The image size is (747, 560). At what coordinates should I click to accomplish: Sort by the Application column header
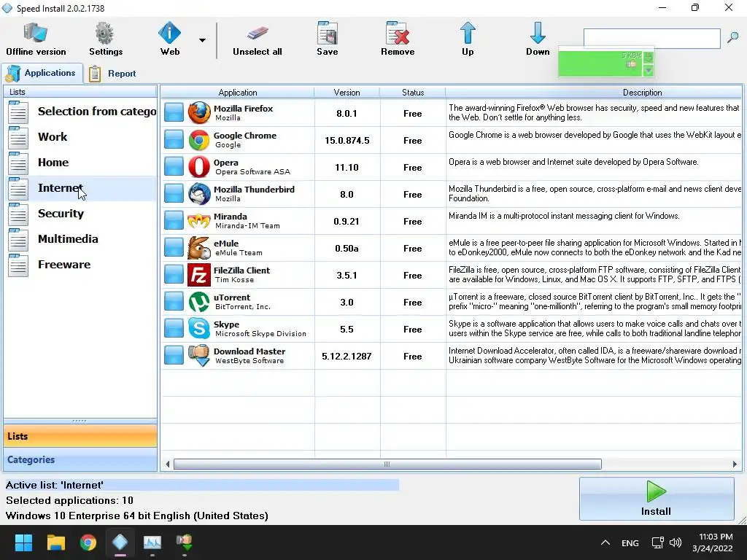click(237, 93)
